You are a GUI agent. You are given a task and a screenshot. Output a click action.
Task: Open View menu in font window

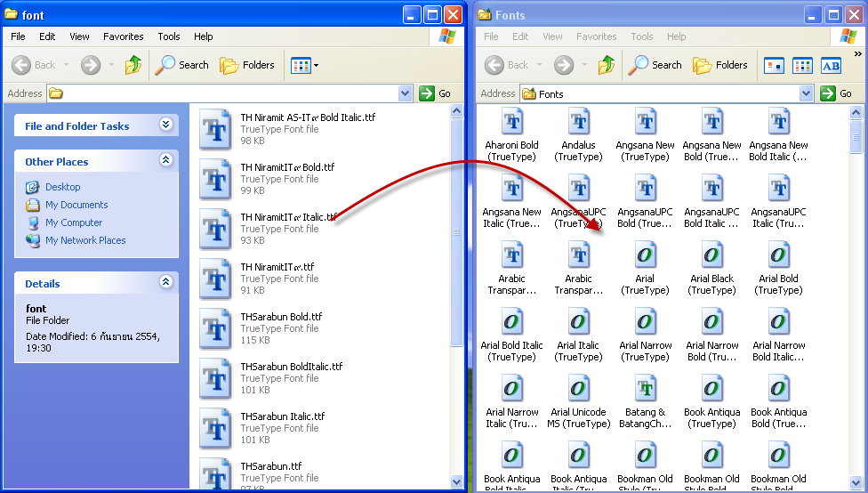point(79,36)
